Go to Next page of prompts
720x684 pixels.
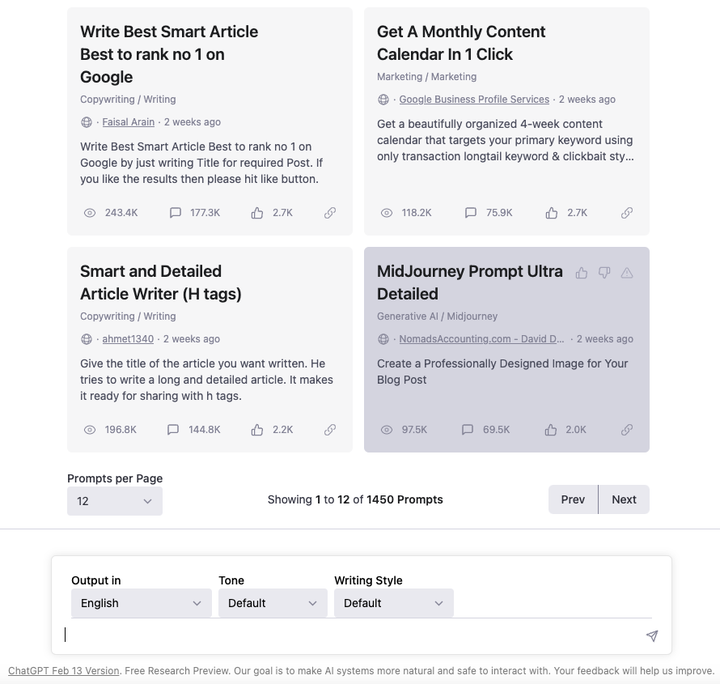point(624,500)
